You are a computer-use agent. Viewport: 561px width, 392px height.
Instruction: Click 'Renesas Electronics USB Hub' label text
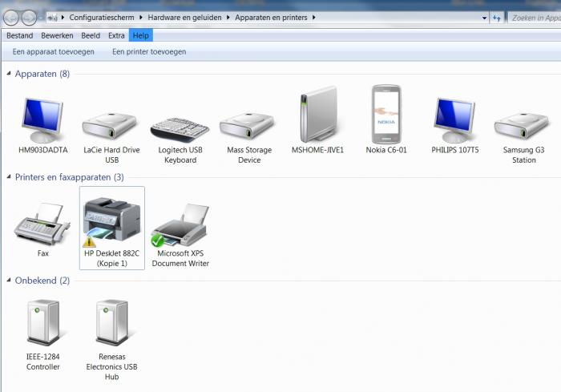coord(111,366)
